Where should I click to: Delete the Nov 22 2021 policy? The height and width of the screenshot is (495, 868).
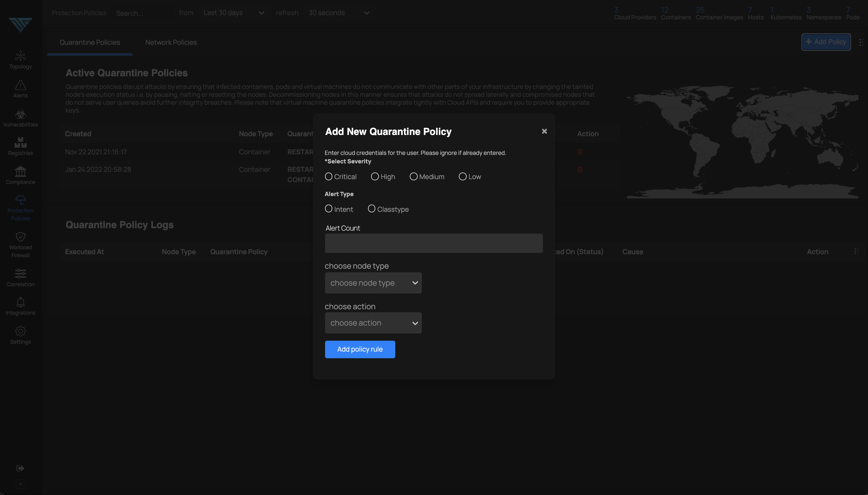[580, 152]
